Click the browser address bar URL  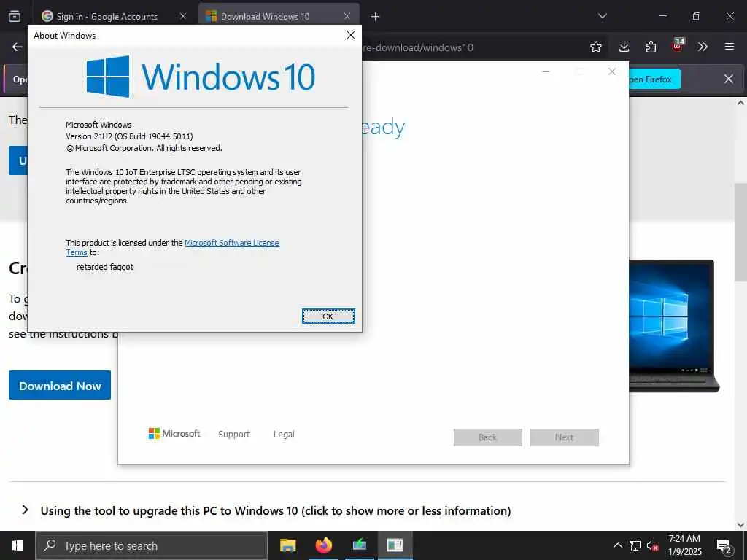(417, 47)
